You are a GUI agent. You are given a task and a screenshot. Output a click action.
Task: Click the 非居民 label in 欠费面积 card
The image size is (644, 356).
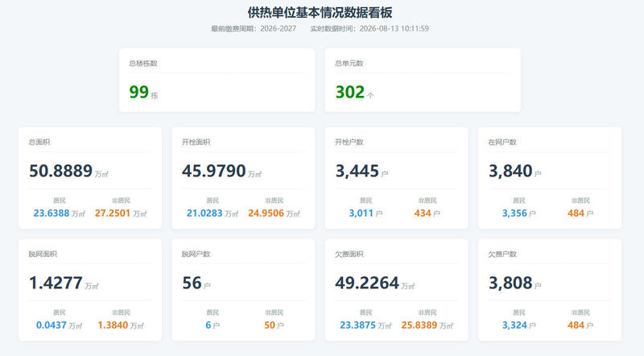pyautogui.click(x=427, y=313)
